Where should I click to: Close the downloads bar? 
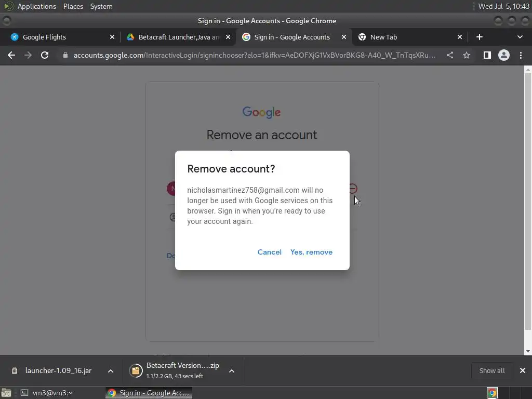523,370
